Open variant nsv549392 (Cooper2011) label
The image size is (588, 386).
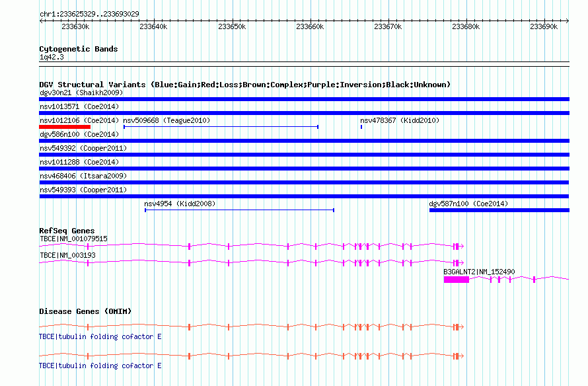tap(83, 148)
